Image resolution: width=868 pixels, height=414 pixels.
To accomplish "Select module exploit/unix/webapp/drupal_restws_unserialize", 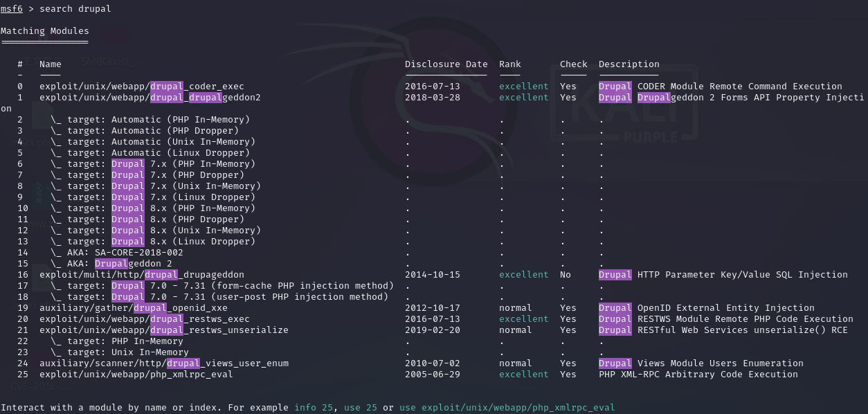I will pos(164,330).
